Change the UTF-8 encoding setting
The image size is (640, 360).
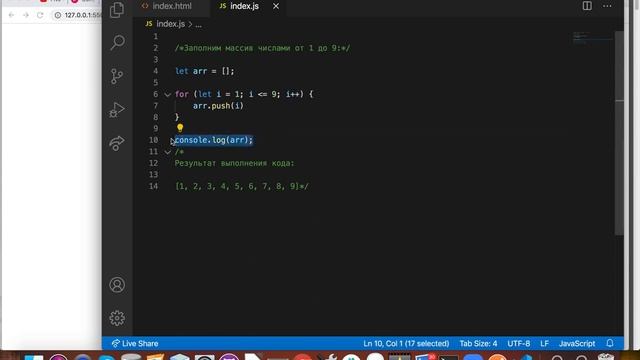point(519,344)
